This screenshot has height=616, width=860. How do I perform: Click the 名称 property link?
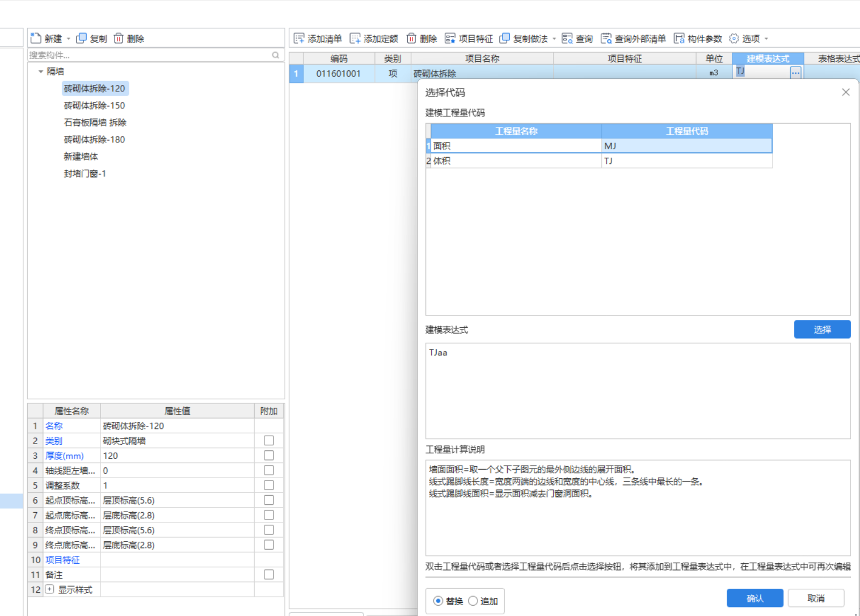click(x=54, y=426)
